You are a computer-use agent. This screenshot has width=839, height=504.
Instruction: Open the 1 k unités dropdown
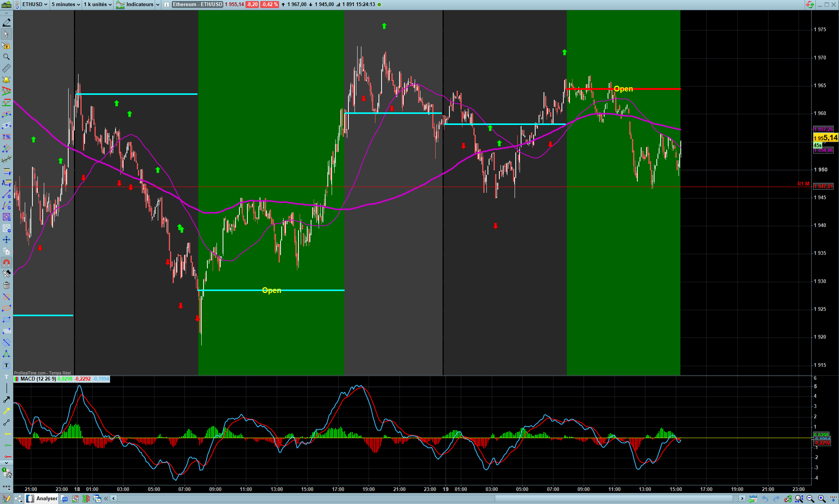[98, 5]
